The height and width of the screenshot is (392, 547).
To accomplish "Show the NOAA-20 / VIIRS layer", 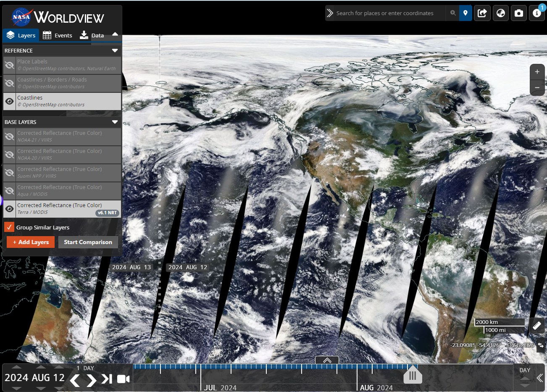I will (9, 155).
